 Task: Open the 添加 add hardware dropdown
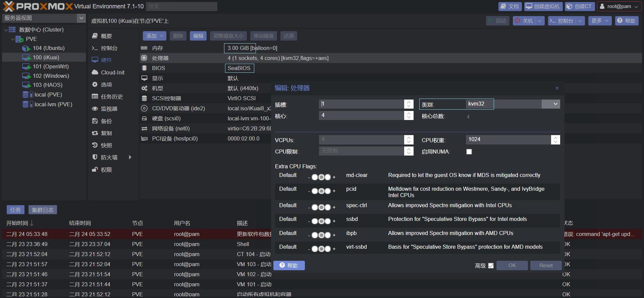tap(154, 36)
